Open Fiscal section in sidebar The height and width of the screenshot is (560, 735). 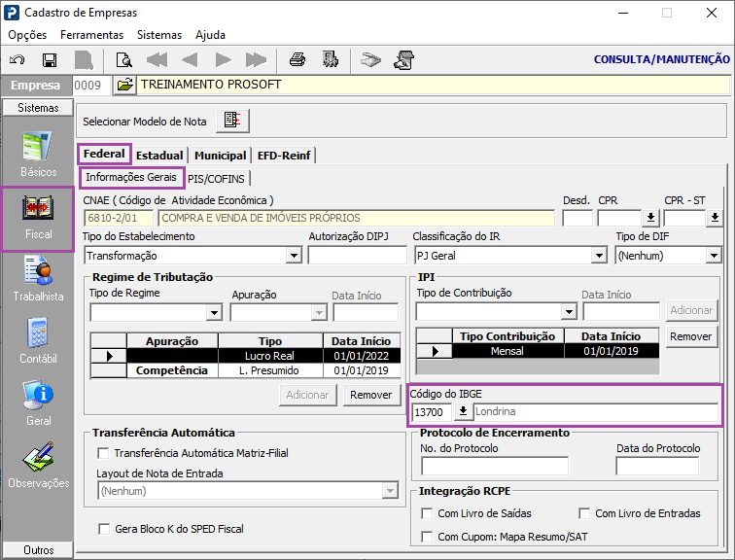point(39,218)
